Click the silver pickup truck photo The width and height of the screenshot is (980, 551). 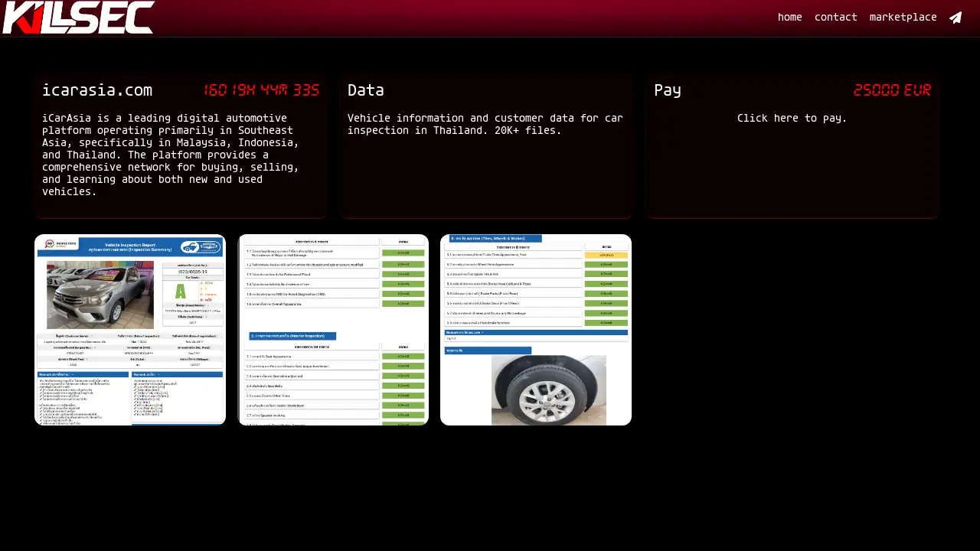[x=100, y=295]
